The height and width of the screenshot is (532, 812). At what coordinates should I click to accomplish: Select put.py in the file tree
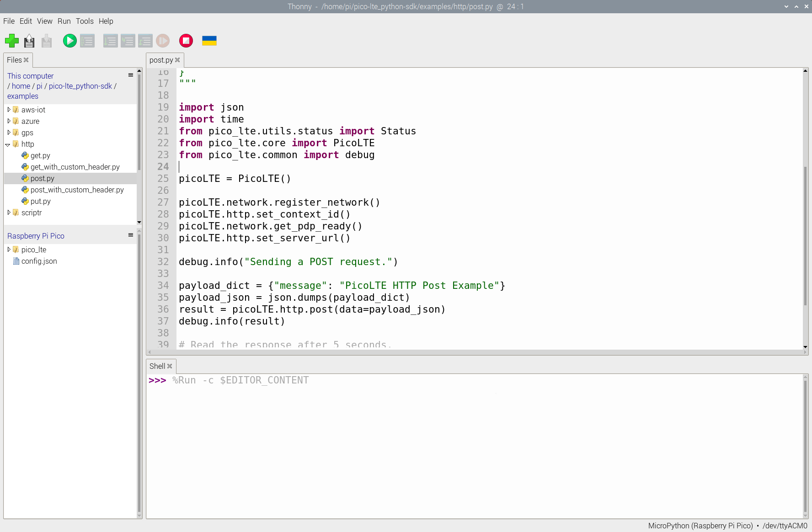(41, 201)
